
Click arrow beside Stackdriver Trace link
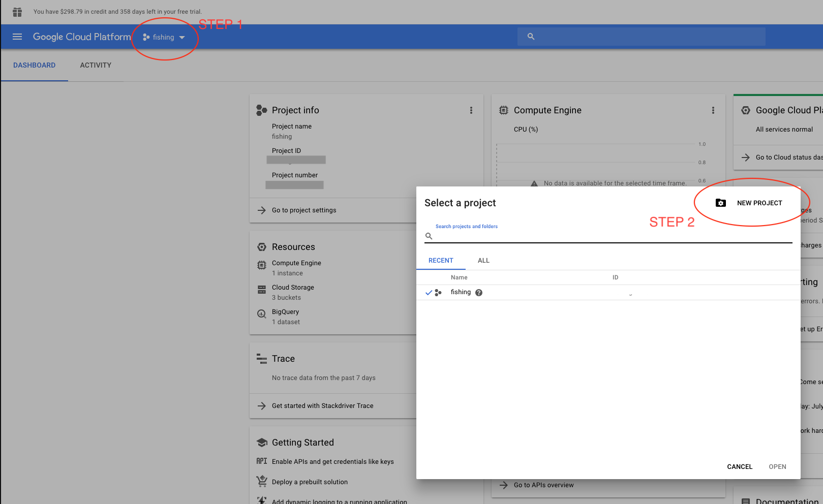[262, 406]
